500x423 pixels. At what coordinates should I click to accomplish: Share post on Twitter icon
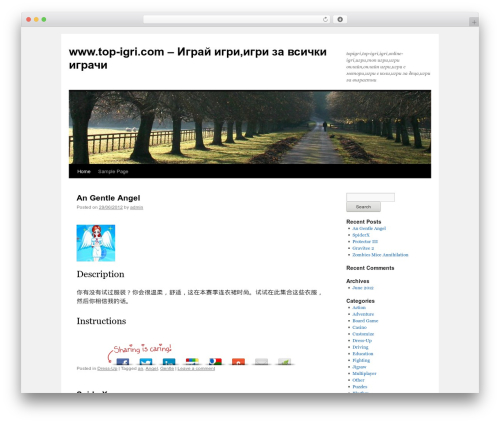(146, 362)
